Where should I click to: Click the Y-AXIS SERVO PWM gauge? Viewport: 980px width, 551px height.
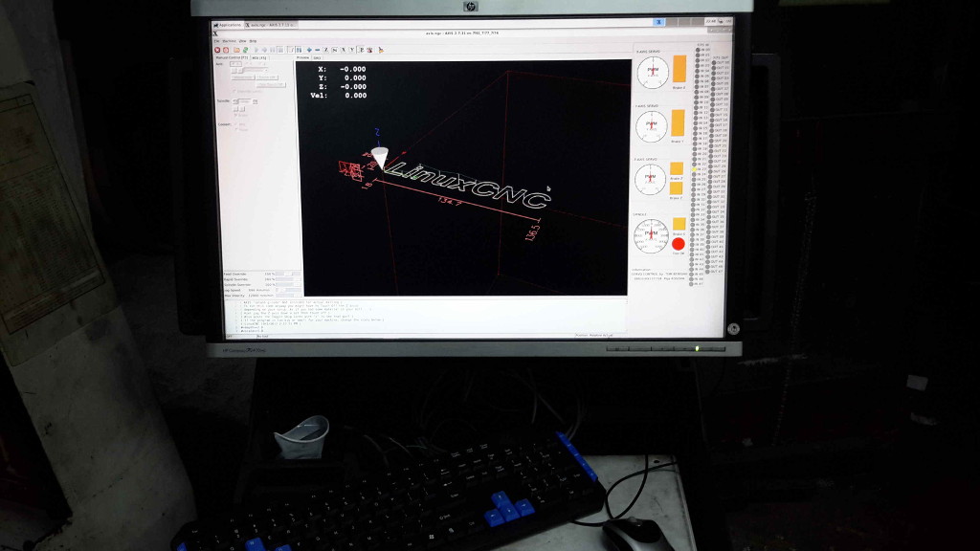[651, 126]
